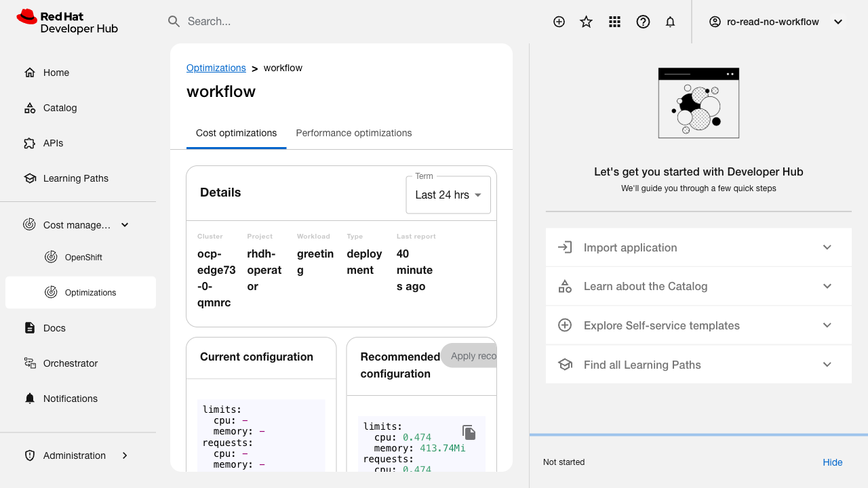Viewport: 868px width, 488px height.
Task: Click the create plus icon in header
Action: click(559, 22)
